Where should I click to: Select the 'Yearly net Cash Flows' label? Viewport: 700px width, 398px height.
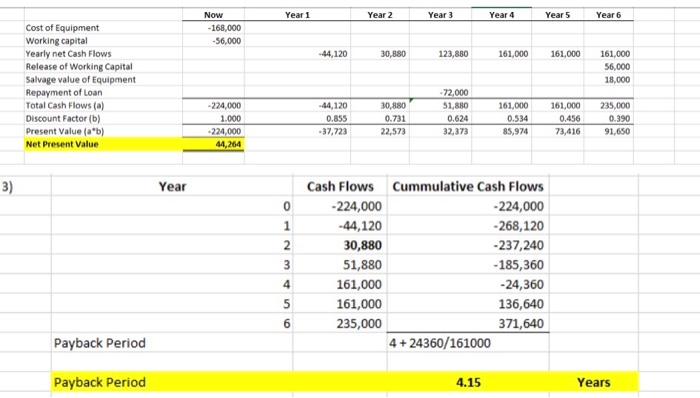(68, 54)
